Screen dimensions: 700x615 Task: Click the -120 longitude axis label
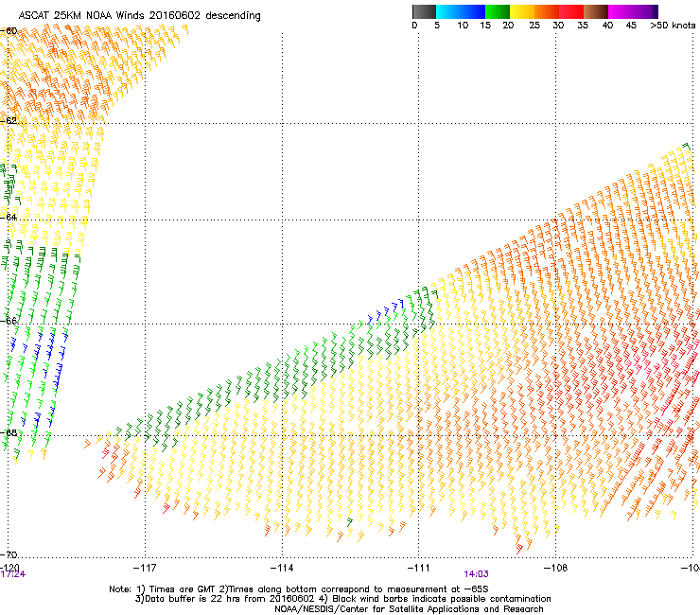coord(9,568)
